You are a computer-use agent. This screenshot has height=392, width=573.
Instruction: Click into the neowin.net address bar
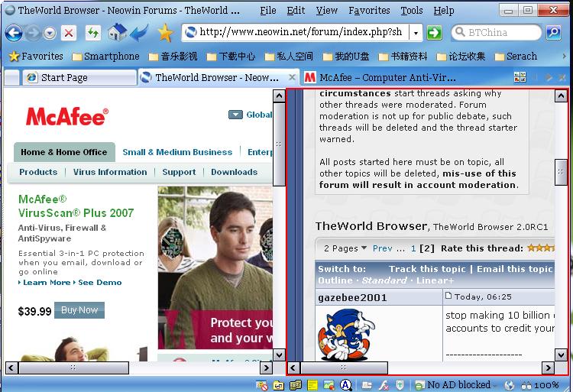pos(300,33)
